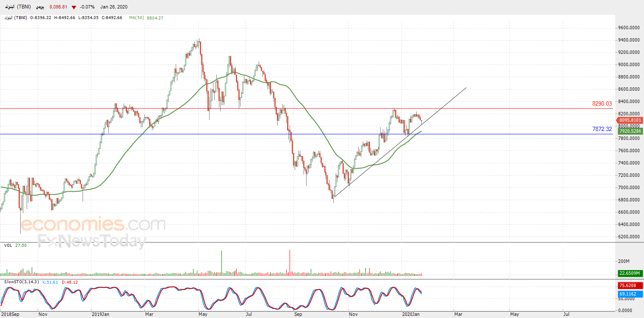The width and height of the screenshot is (644, 318).
Task: Click the Jul label at the axis end
Action: (x=566, y=315)
